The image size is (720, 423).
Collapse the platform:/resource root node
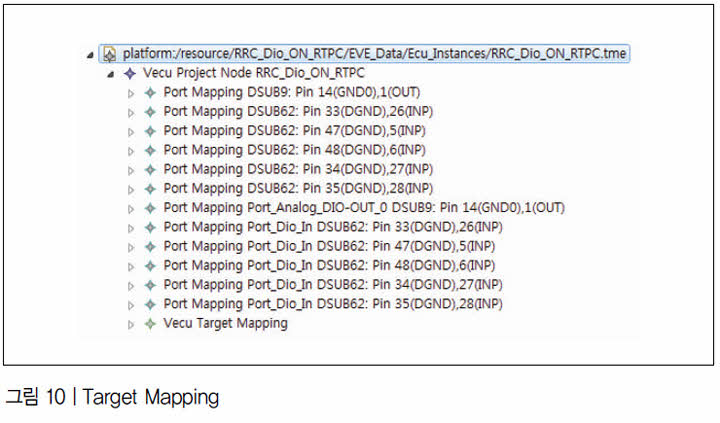point(90,55)
